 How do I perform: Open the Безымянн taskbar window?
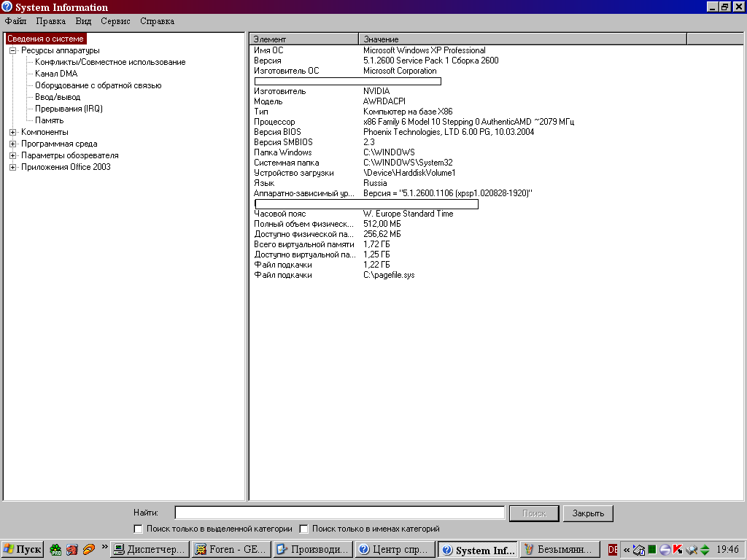560,550
